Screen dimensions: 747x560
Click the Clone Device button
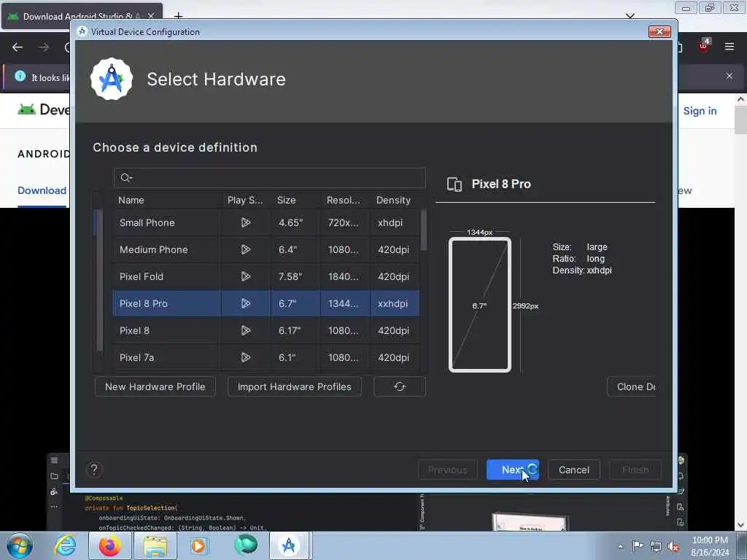[x=631, y=386]
